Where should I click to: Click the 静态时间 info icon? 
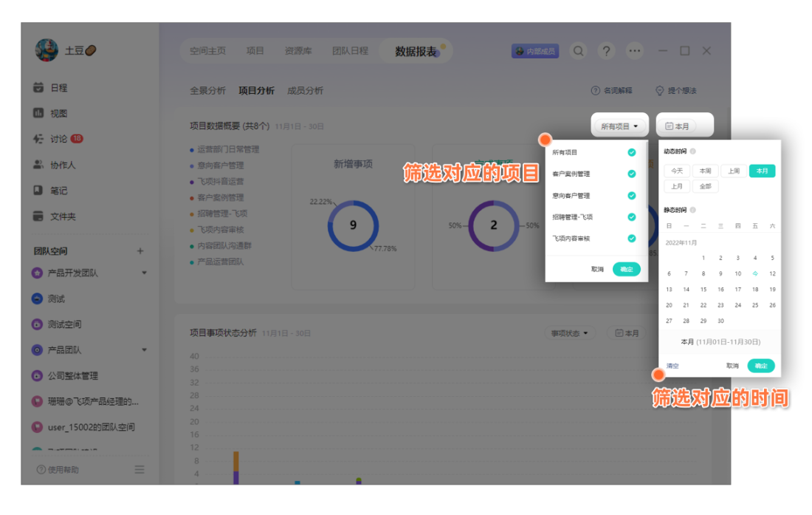(x=693, y=210)
